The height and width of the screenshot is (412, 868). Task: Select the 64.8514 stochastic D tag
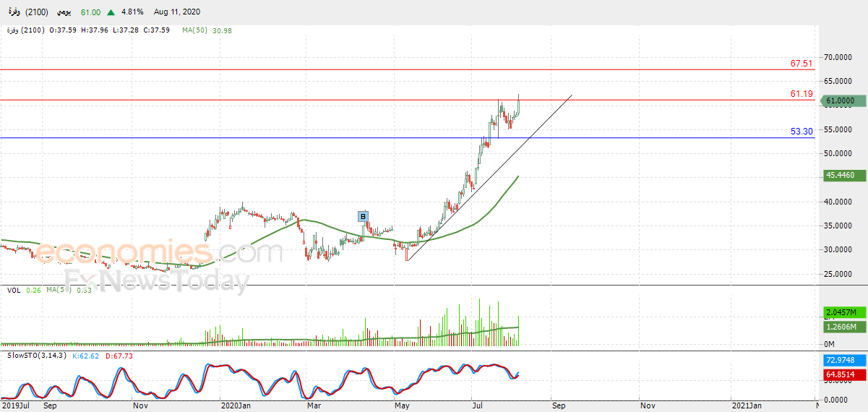845,374
